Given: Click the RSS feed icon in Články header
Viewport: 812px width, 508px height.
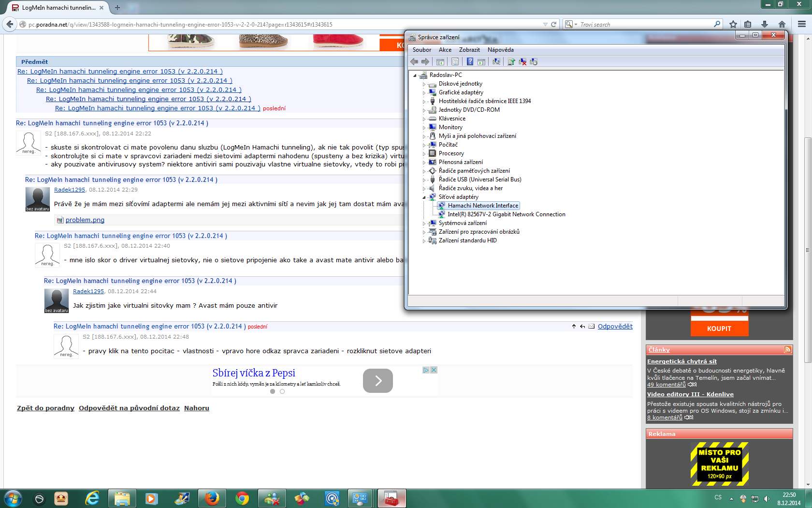Looking at the screenshot, I should 788,349.
